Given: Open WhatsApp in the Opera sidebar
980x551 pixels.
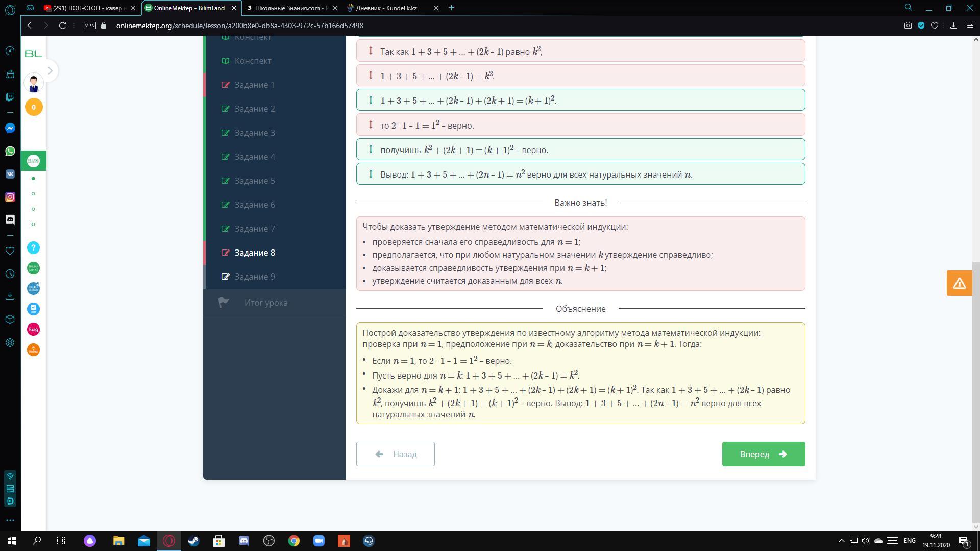Looking at the screenshot, I should coord(10,151).
